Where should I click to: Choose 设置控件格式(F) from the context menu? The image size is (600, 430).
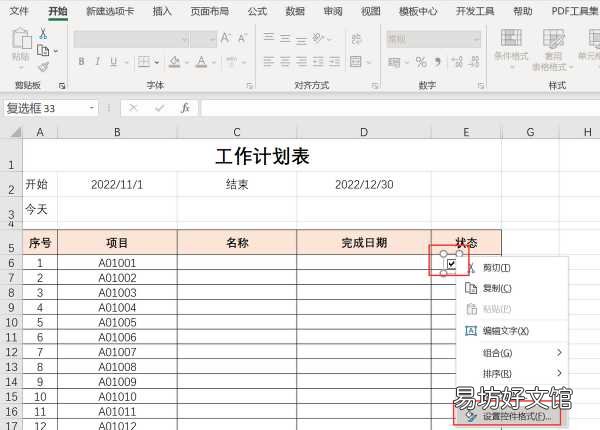click(x=508, y=416)
